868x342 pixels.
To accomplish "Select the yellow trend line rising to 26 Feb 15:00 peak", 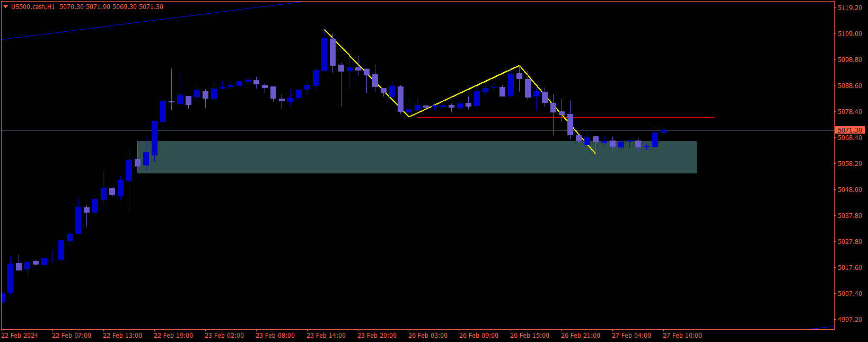I will 464,91.
